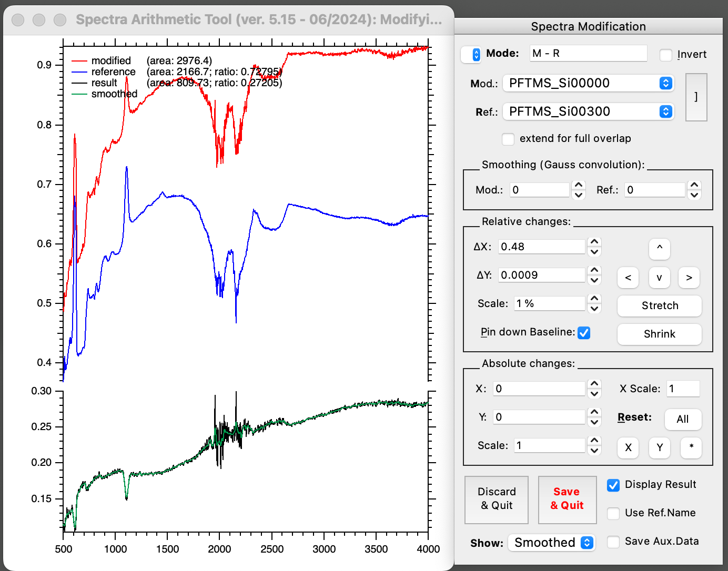Click the left arrow nudge button
Viewport: 728px width, 571px height.
(628, 277)
